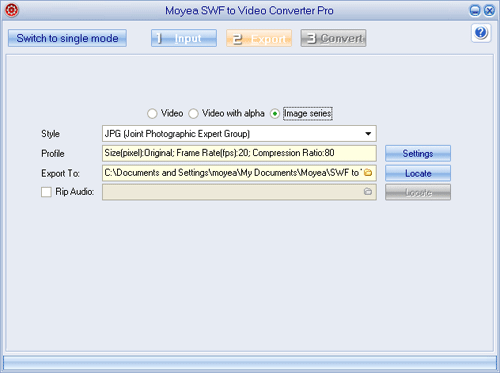Click Switch to single mode button
Screen dimensions: 500x373
(67, 38)
